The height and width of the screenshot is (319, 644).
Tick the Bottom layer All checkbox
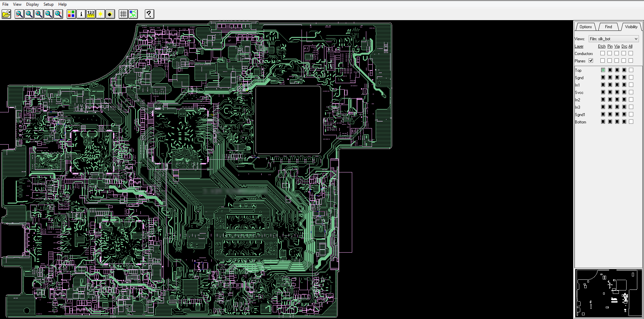click(631, 122)
